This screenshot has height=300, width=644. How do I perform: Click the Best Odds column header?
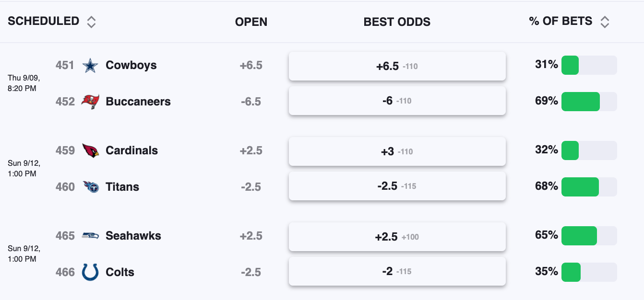click(397, 22)
